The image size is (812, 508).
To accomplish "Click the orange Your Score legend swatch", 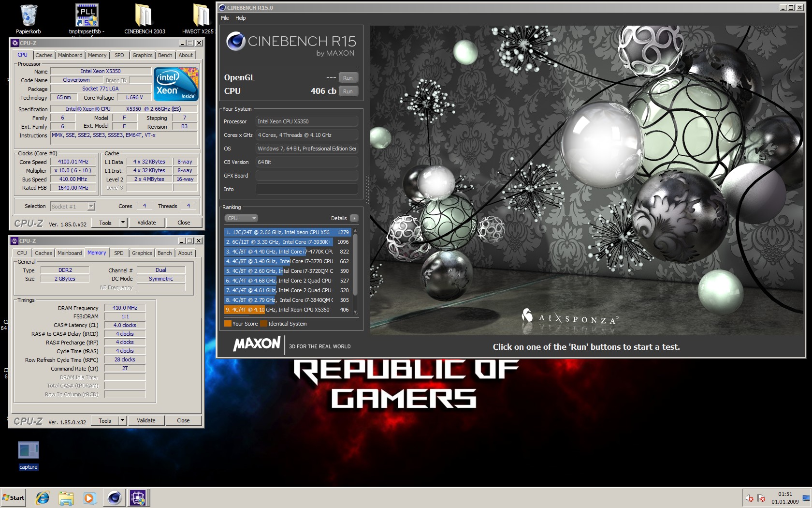I will (228, 324).
